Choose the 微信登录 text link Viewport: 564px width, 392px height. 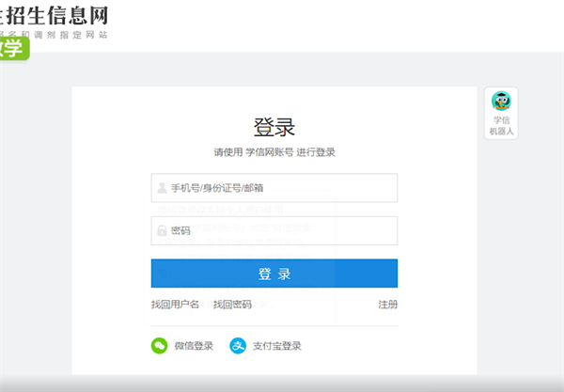(195, 346)
